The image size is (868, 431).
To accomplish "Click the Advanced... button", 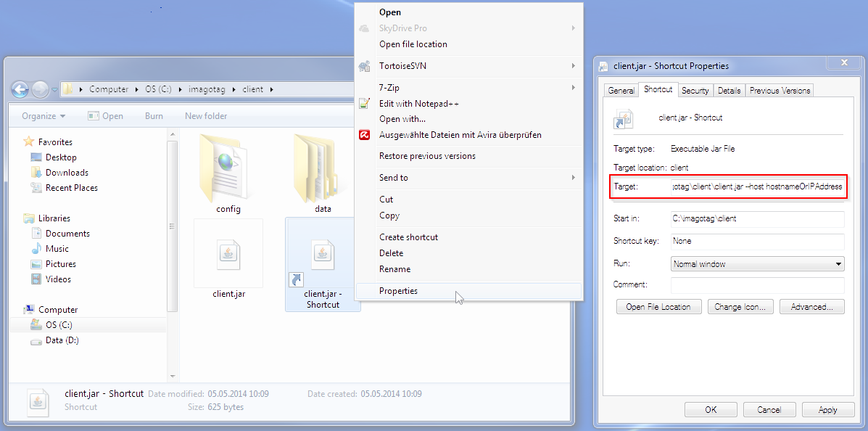I will click(812, 306).
